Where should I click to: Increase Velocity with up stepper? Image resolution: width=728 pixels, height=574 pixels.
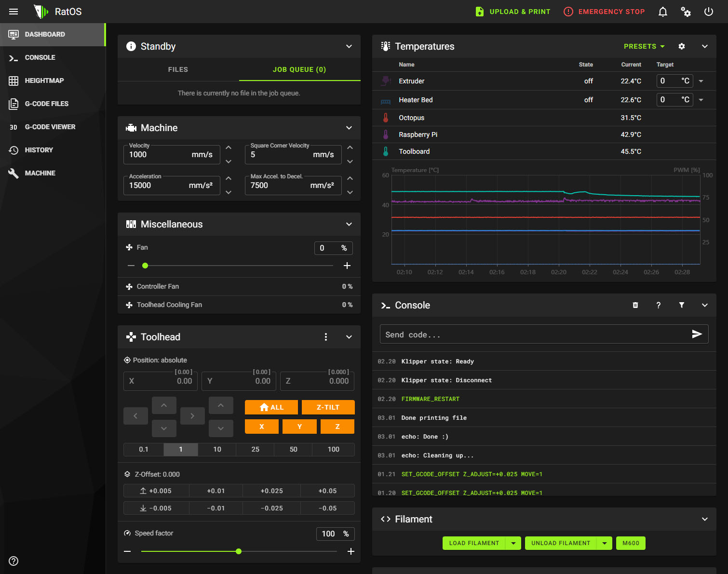[229, 147]
